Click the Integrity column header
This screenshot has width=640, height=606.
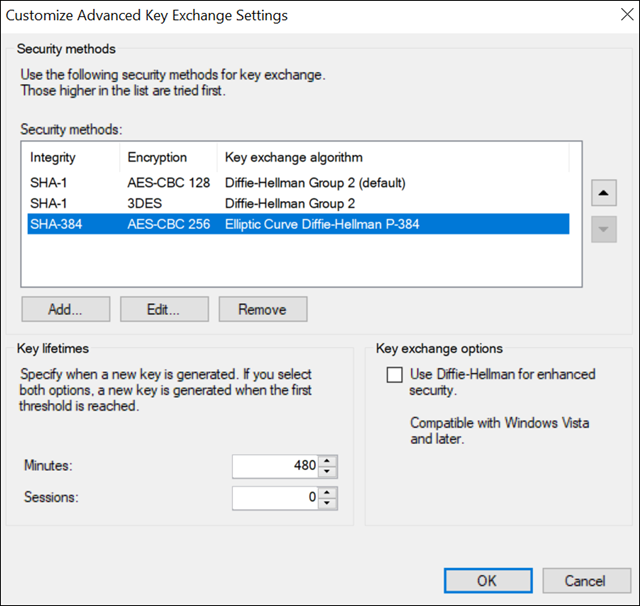[74, 157]
